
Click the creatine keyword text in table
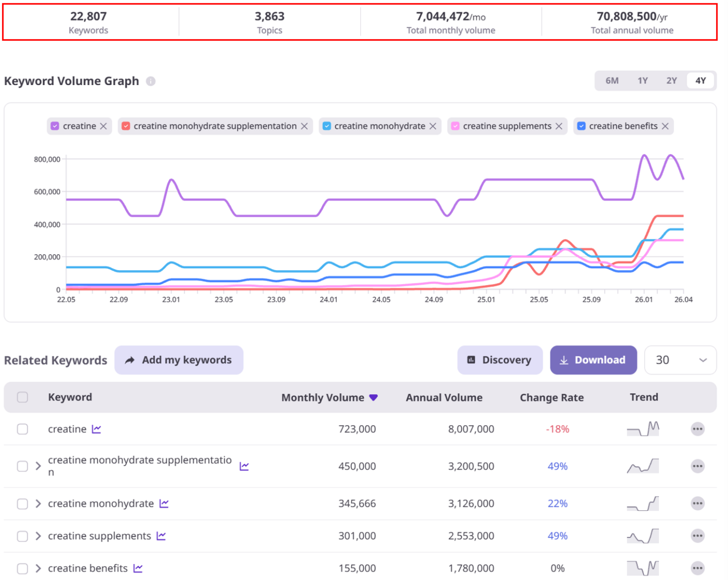[x=67, y=429]
